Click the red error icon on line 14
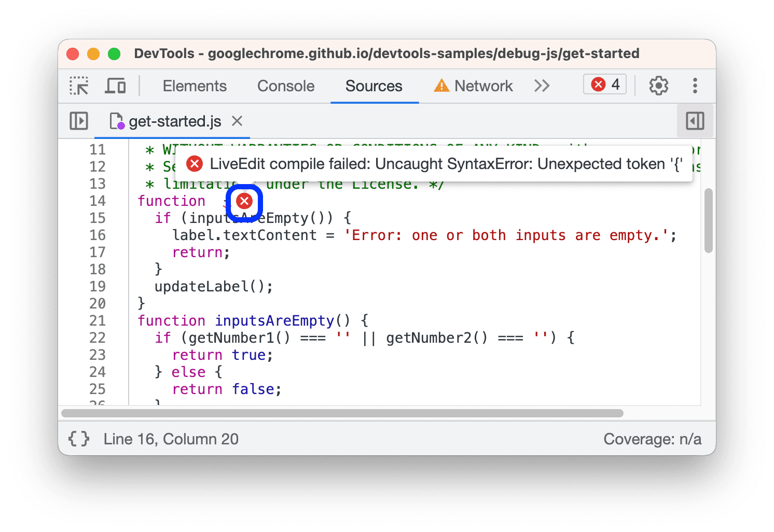 coord(244,201)
